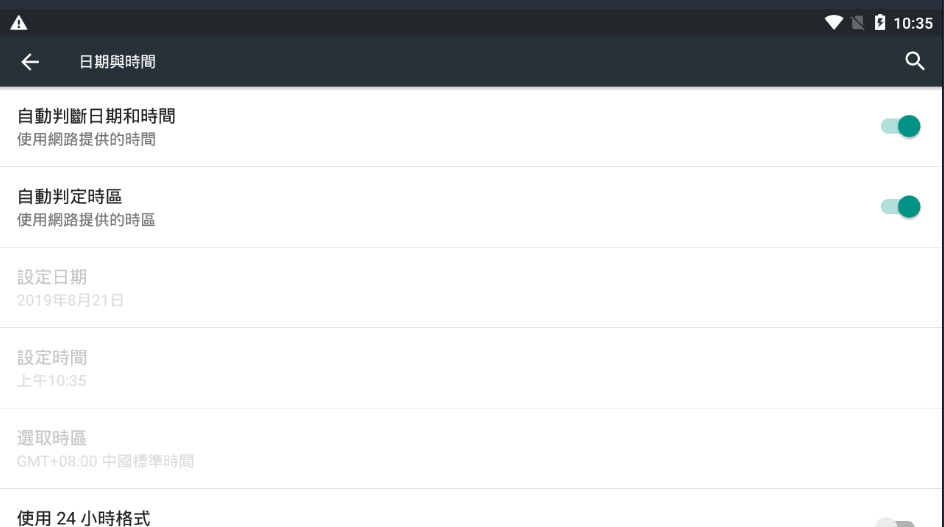Image resolution: width=944 pixels, height=527 pixels.
Task: Tap the warning triangle in status bar
Action: pyautogui.click(x=17, y=22)
